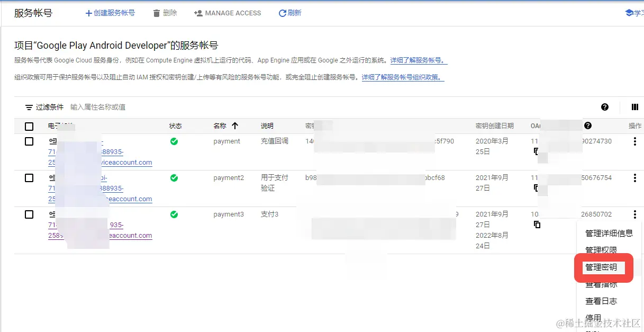Select the checkbox for the payment row

(x=29, y=141)
